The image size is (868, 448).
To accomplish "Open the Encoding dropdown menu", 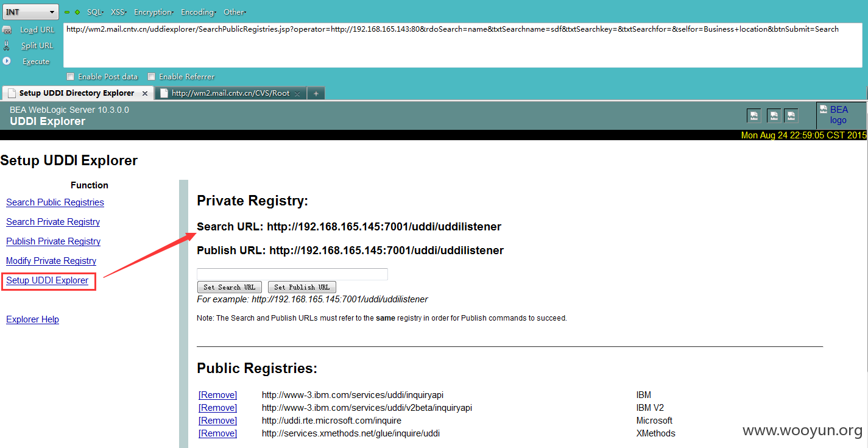I will (199, 12).
